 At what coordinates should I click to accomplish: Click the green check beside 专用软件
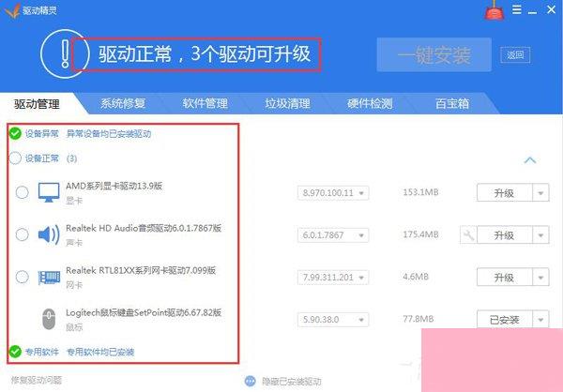click(x=15, y=352)
